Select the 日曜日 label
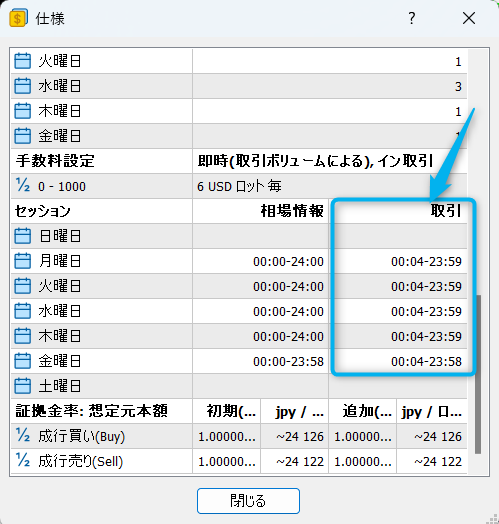Screen dimensions: 499x524 (x=60, y=236)
